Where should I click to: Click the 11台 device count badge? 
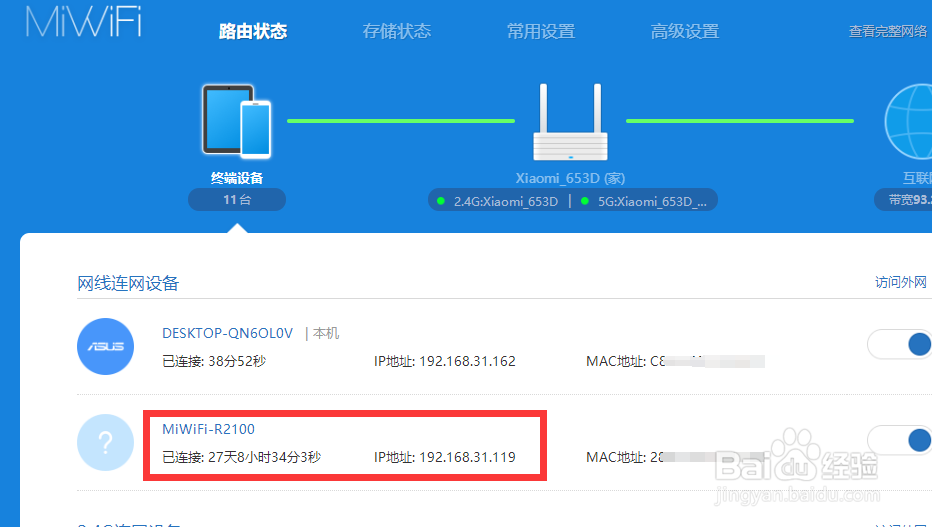[237, 200]
